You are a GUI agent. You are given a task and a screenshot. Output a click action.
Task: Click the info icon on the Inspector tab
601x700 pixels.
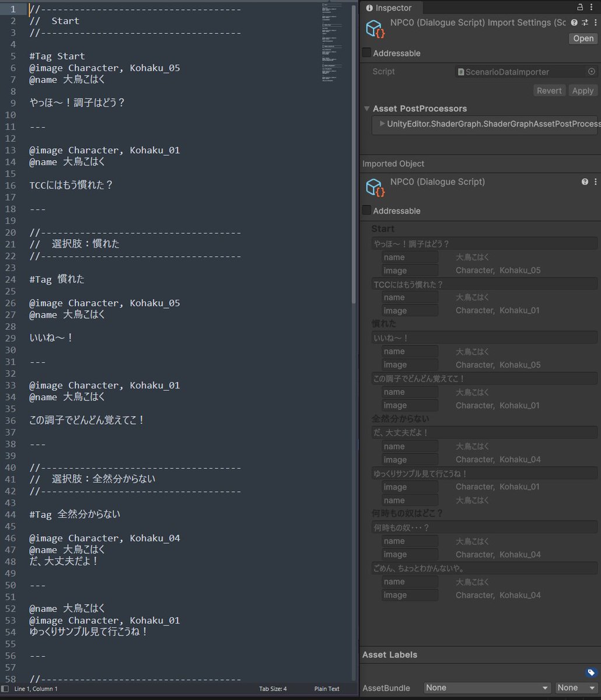[x=369, y=8]
